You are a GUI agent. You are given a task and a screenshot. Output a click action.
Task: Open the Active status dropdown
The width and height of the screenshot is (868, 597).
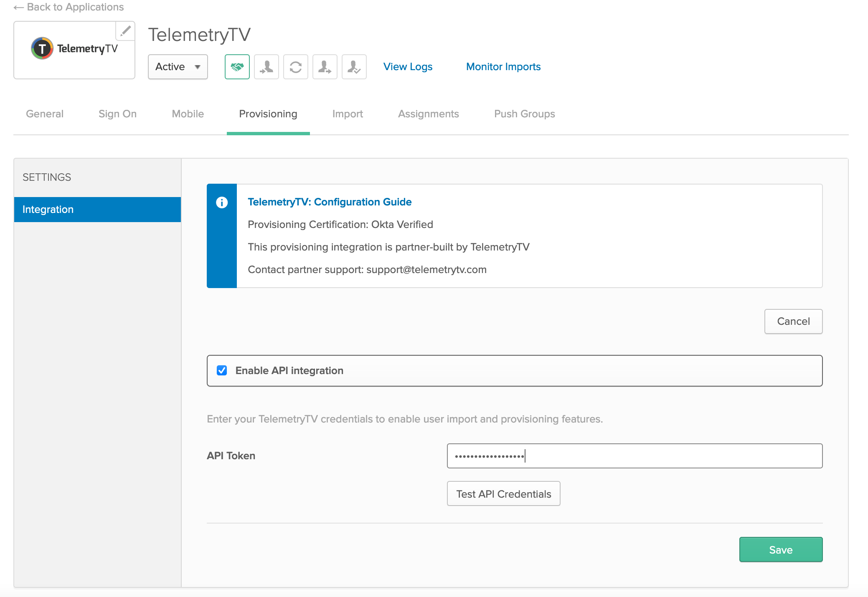(178, 67)
